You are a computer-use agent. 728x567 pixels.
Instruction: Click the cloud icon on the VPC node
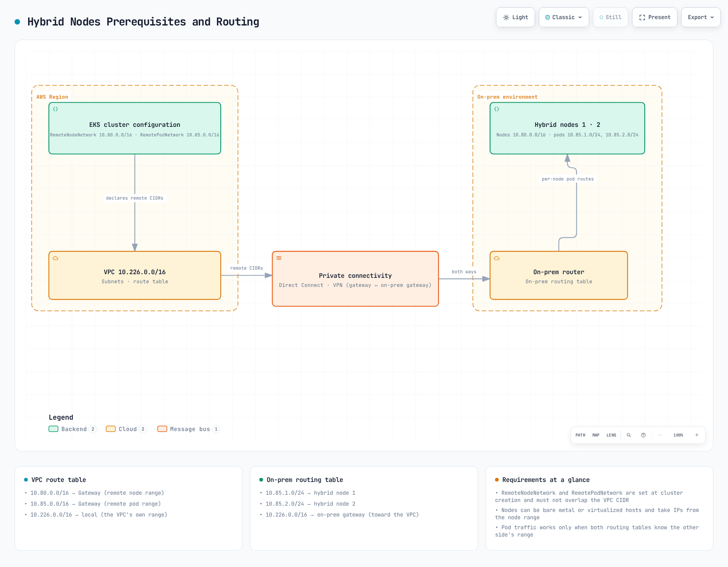coord(56,258)
